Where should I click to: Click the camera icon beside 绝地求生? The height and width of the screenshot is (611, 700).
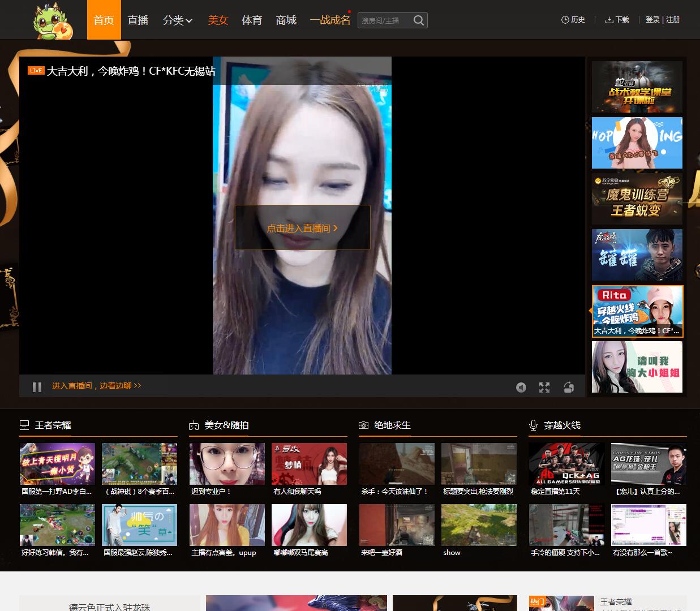pyautogui.click(x=364, y=425)
